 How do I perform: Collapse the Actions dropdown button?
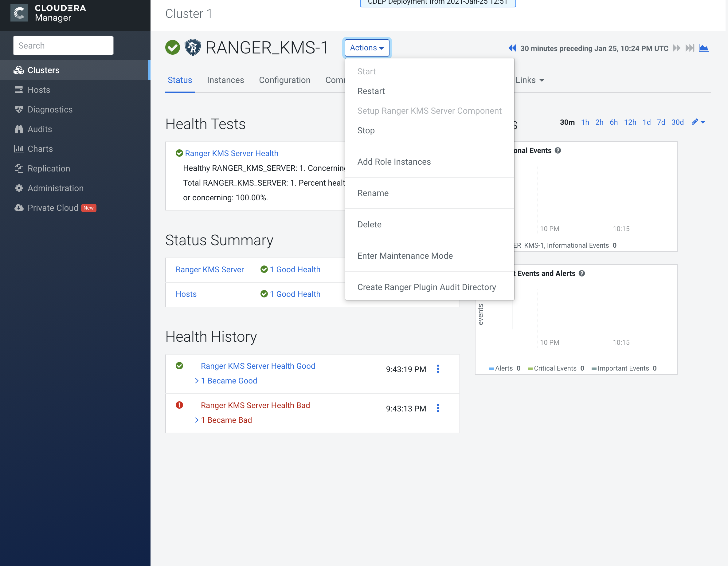pyautogui.click(x=367, y=48)
